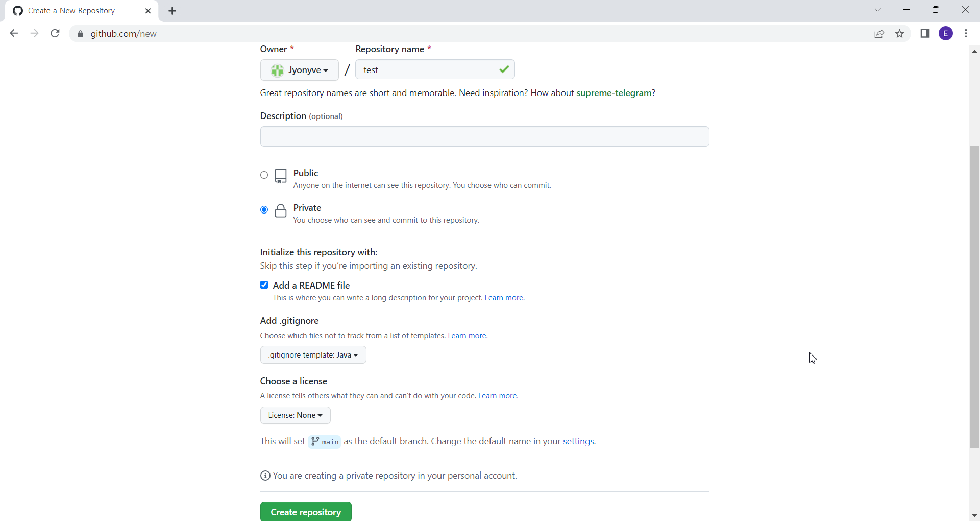980x521 pixels.
Task: Reload the github.com/new page
Action: (55, 33)
